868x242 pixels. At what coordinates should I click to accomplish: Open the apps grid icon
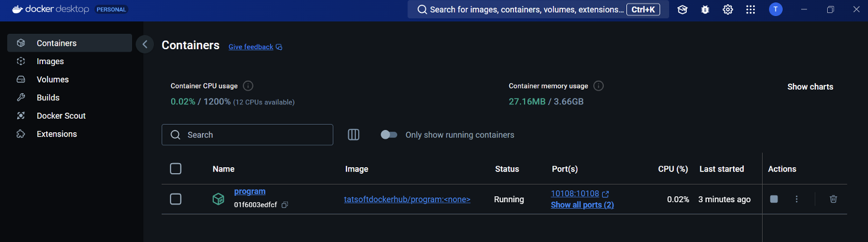coord(750,9)
